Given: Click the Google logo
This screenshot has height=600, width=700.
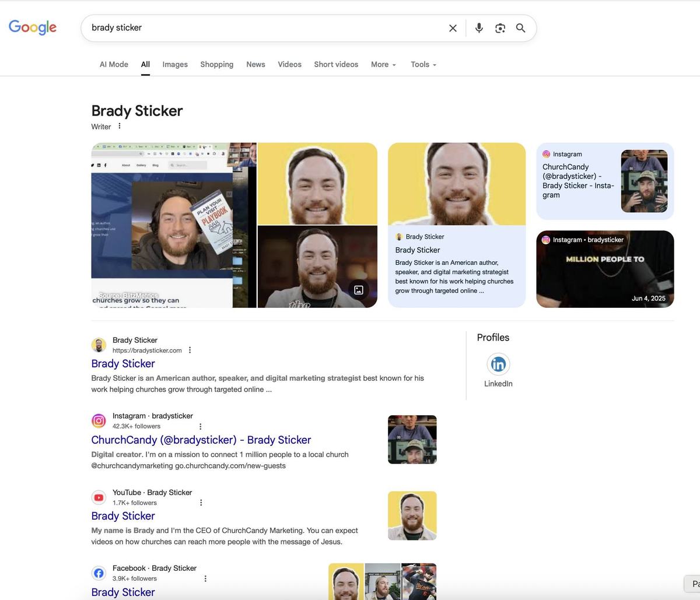Looking at the screenshot, I should tap(33, 27).
